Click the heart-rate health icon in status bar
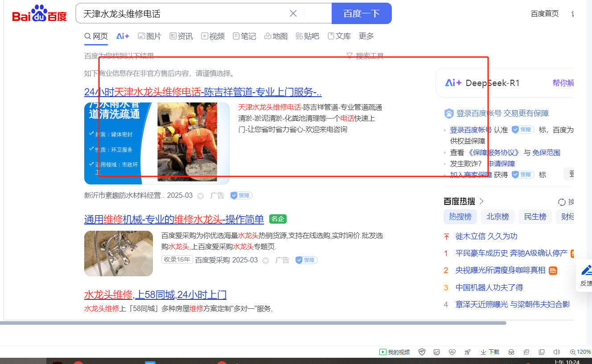The width and height of the screenshot is (592, 364). (452, 352)
